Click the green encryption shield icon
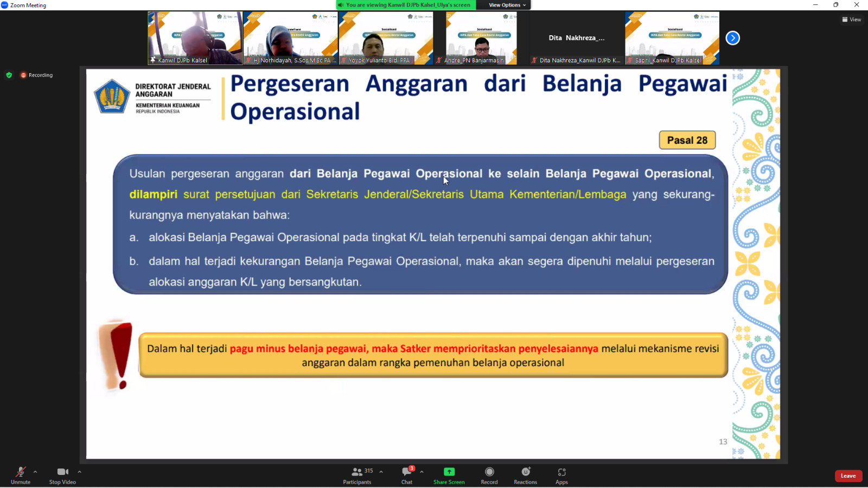868x488 pixels. (9, 75)
